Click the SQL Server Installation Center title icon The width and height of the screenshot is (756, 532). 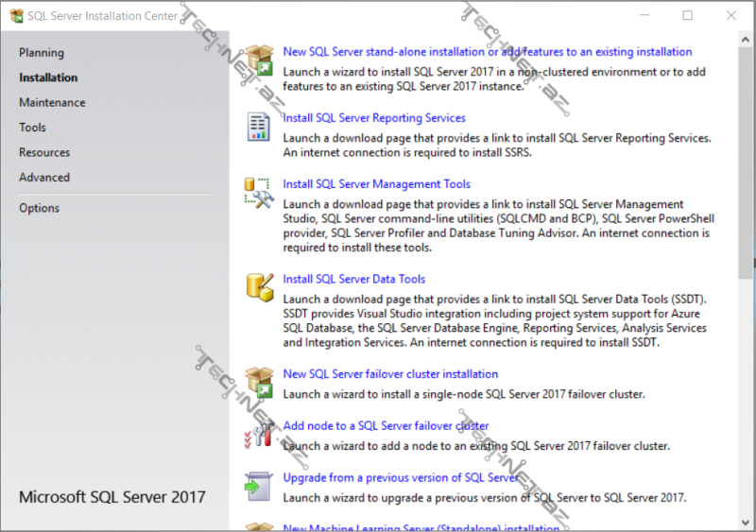pyautogui.click(x=16, y=15)
